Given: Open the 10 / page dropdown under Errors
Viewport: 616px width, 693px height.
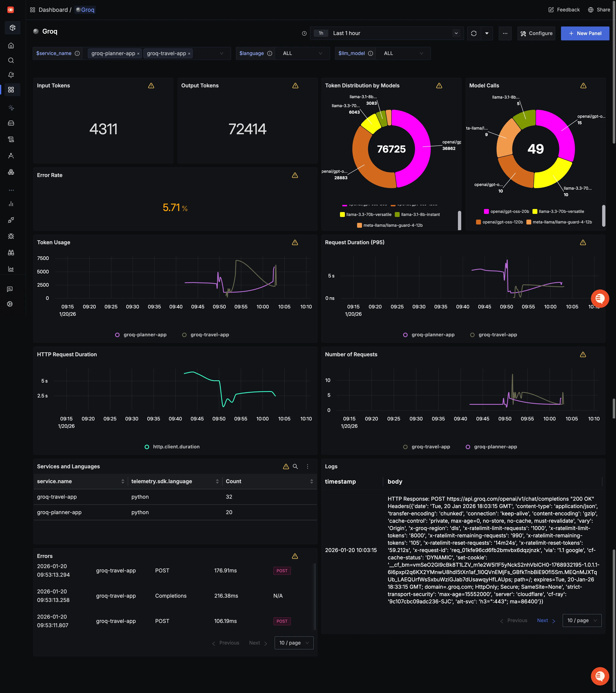Looking at the screenshot, I should click(293, 643).
